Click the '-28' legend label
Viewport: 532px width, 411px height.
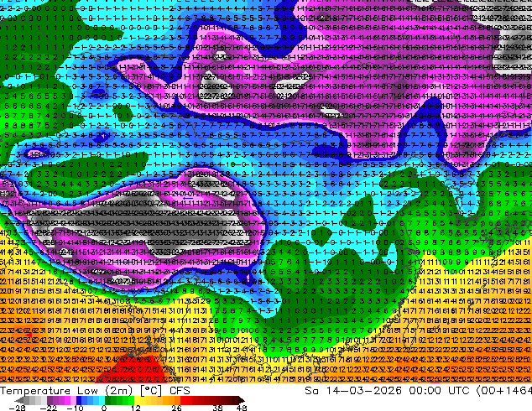pos(17,408)
